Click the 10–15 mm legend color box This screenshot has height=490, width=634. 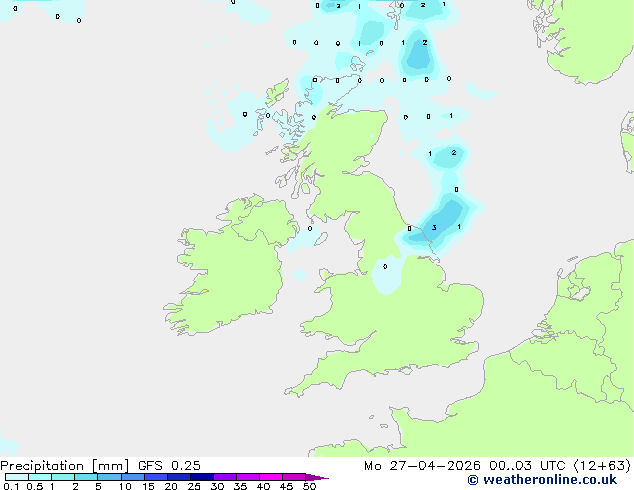point(133,477)
